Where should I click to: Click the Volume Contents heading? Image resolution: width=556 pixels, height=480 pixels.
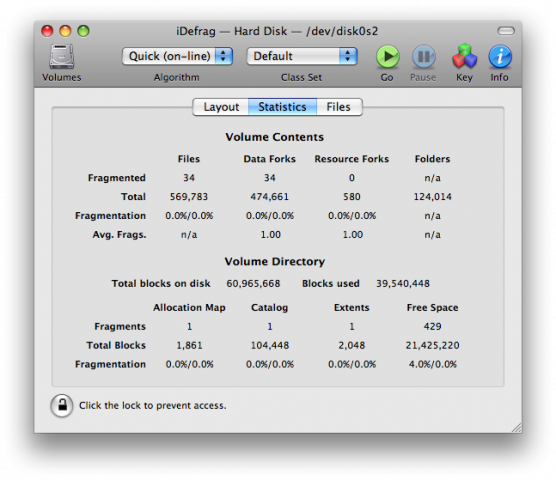(x=274, y=137)
